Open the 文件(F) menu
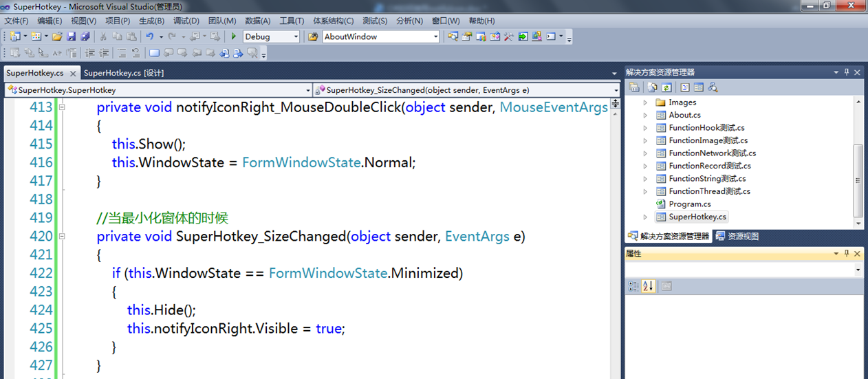 click(16, 21)
